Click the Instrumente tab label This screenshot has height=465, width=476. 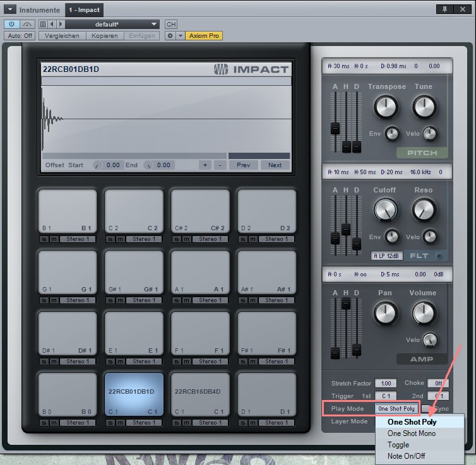40,10
